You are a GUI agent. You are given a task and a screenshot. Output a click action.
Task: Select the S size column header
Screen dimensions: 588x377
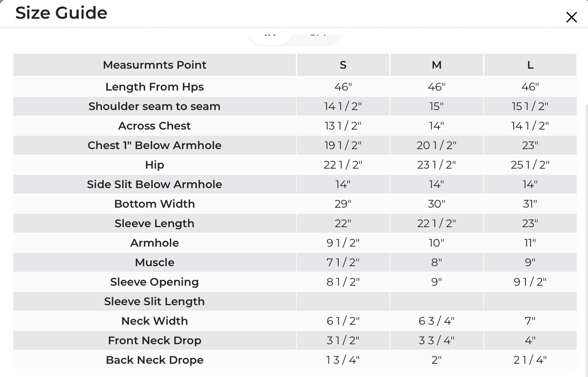point(343,65)
